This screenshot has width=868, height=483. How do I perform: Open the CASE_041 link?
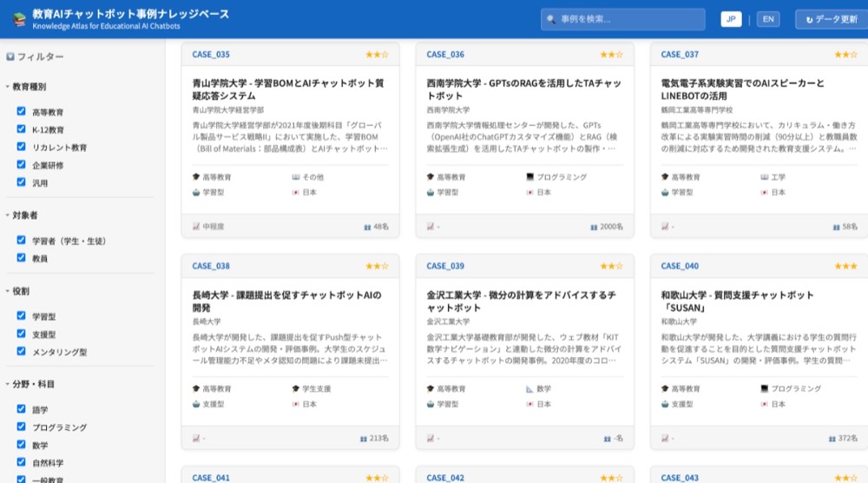211,478
